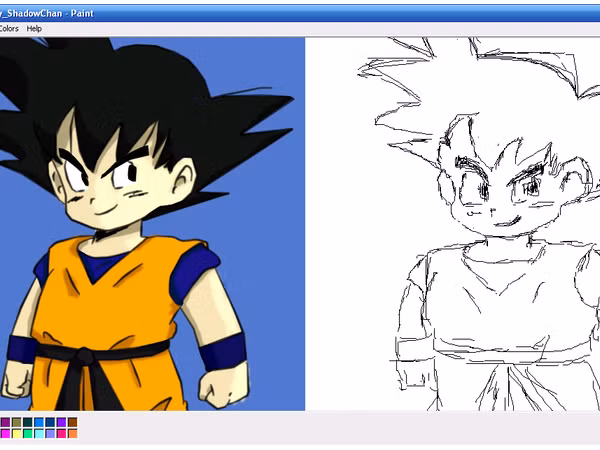600x450 pixels.
Task: Pick the dark magenta color swatch
Action: 5,422
